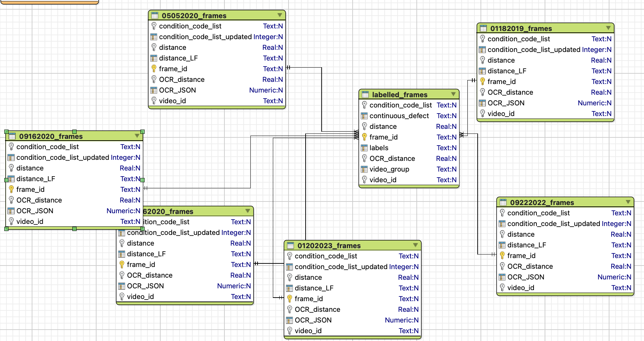Click the key icon next to video_id in 09162020_frames
Screen dimensions: 644x341
pos(11,221)
